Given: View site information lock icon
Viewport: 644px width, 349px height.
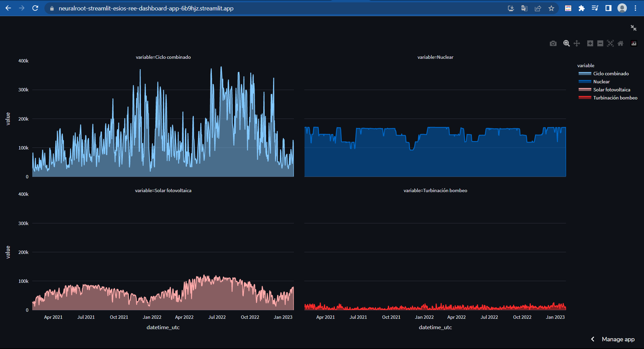Looking at the screenshot, I should [52, 8].
